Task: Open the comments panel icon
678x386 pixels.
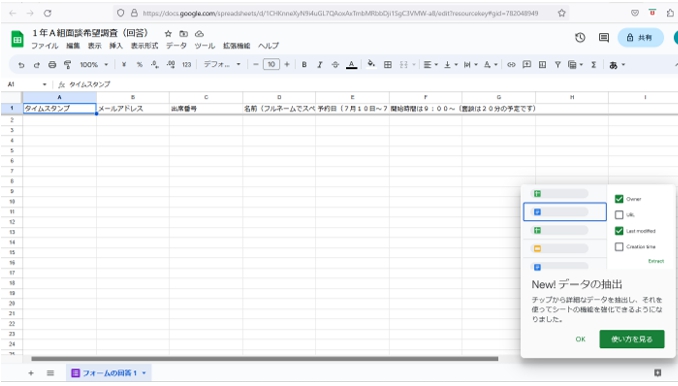Action: (x=604, y=38)
